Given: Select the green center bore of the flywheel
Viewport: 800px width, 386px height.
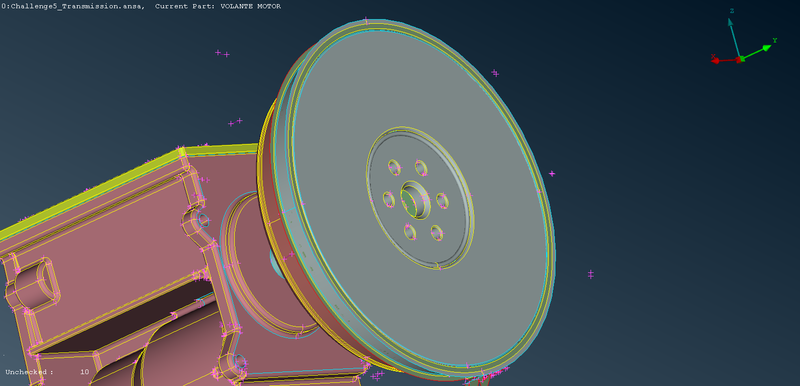Looking at the screenshot, I should pos(409,202).
